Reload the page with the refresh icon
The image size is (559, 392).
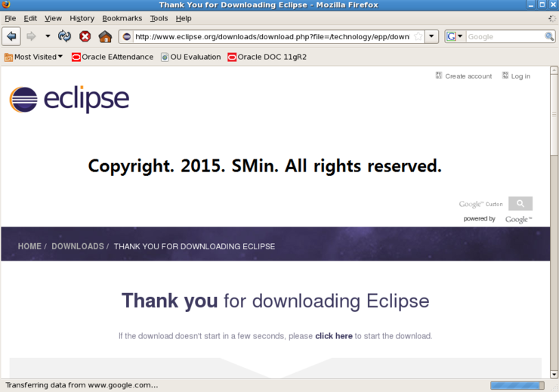64,36
